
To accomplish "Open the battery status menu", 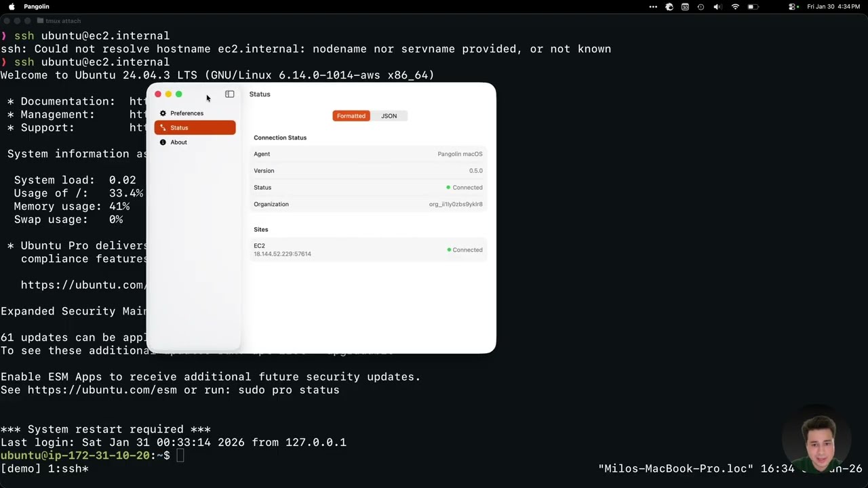I will [x=753, y=7].
